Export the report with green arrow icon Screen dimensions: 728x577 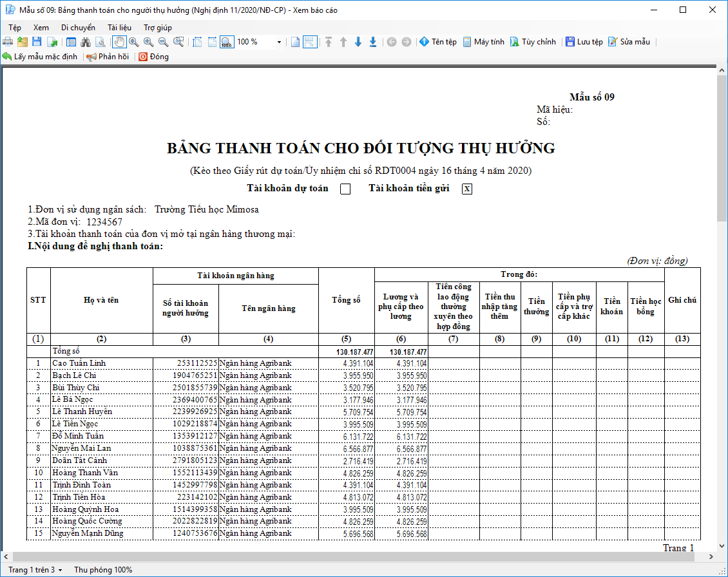pos(52,42)
